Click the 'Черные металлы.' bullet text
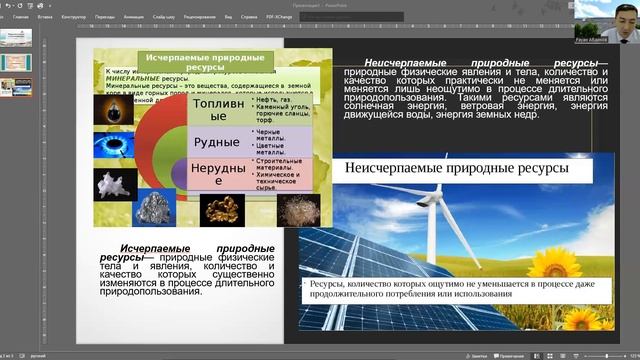Screen dimensions: 640x360 pos(270,135)
